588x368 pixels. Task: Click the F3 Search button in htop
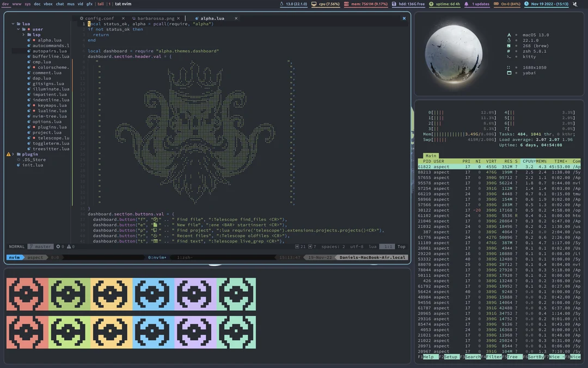470,357
